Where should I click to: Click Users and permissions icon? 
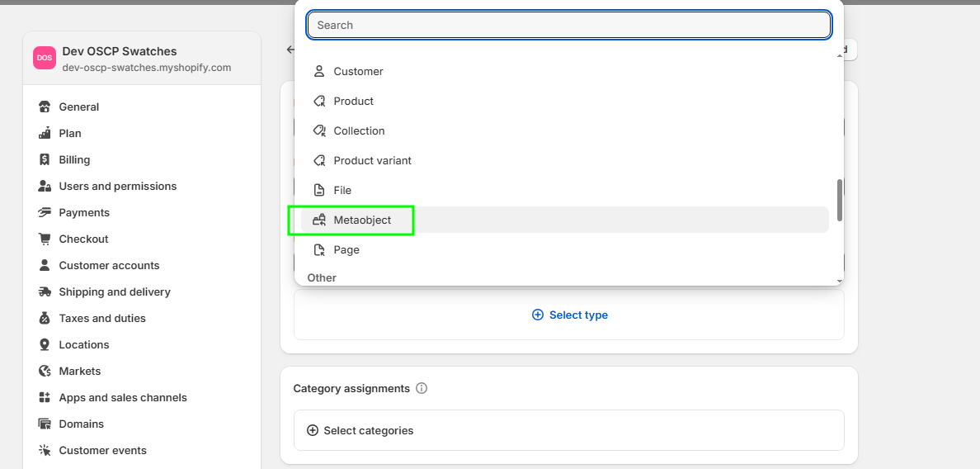pyautogui.click(x=45, y=187)
